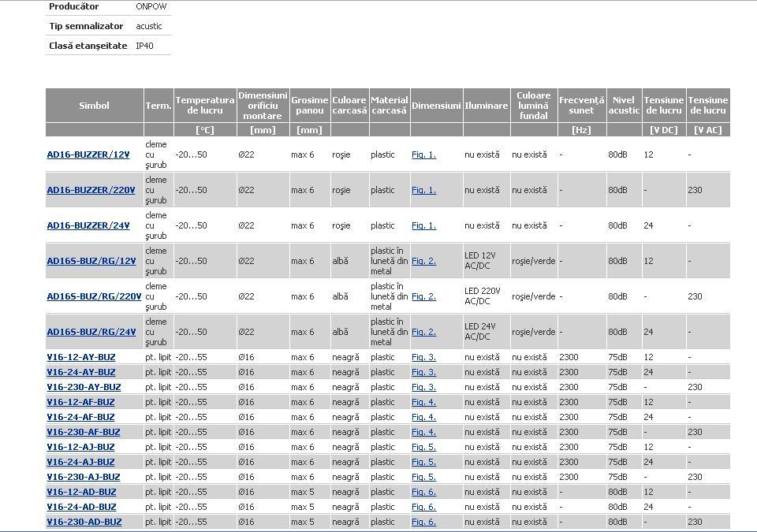Click Fig. 3 in the V16-230-AY-BUZ row
Viewport: 757px width, 532px height.
pos(424,387)
